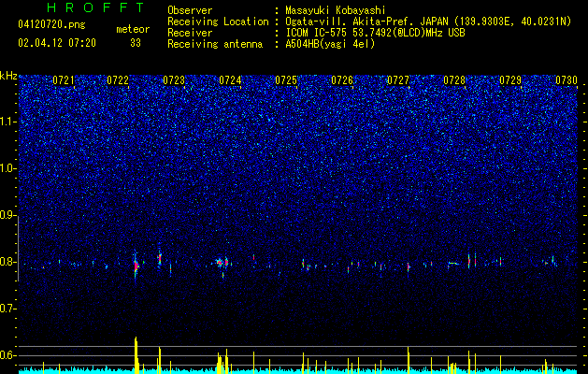
Task: Click the HROFFT title text
Action: (x=96, y=7)
